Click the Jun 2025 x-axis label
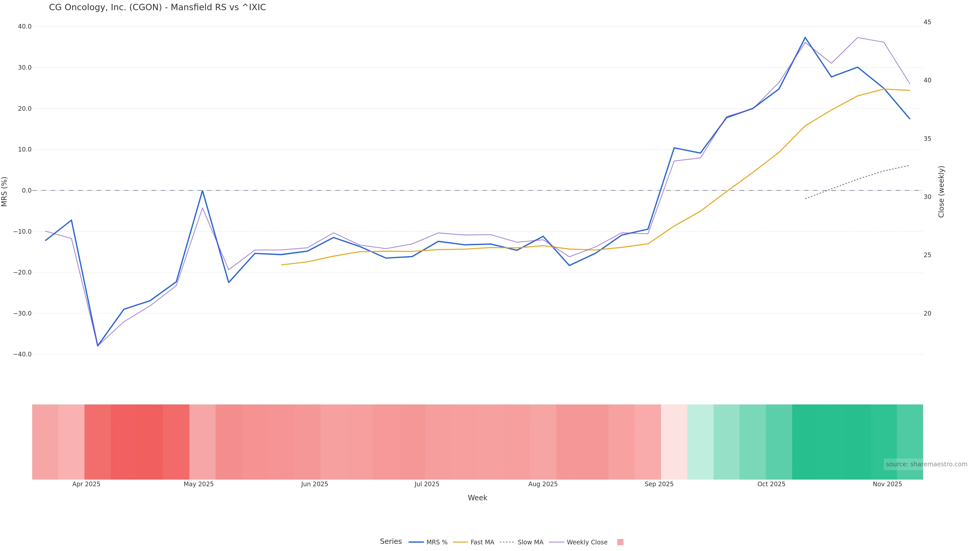The image size is (980, 551). 315,484
